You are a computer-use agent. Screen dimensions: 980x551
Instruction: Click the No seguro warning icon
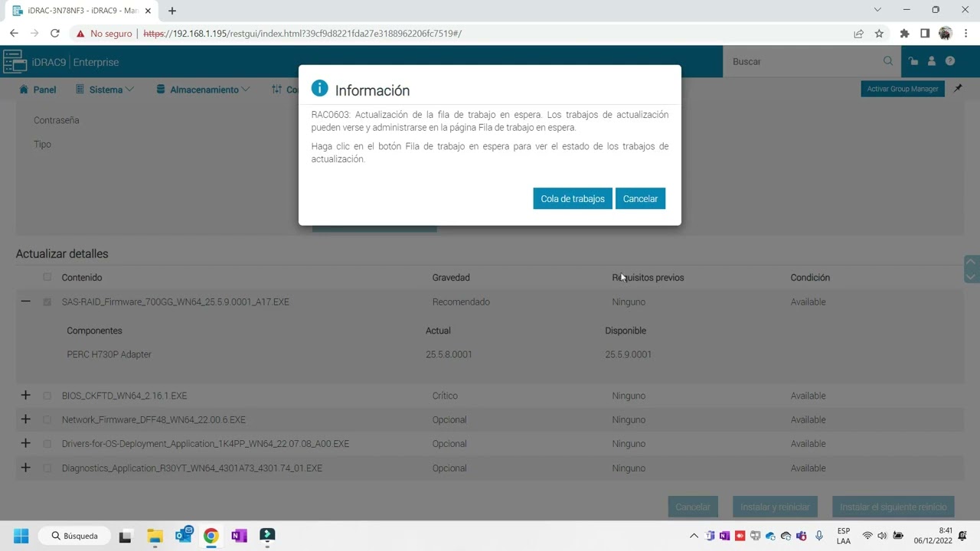(80, 34)
